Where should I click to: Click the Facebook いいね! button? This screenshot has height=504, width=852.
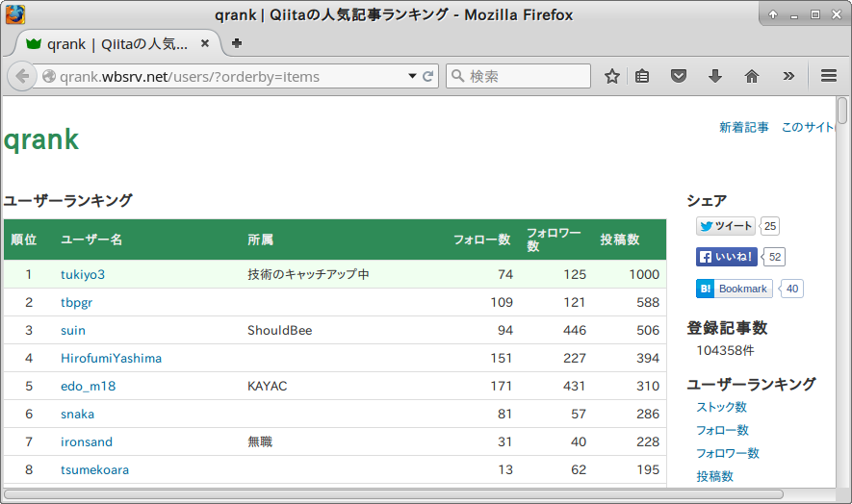tap(727, 257)
